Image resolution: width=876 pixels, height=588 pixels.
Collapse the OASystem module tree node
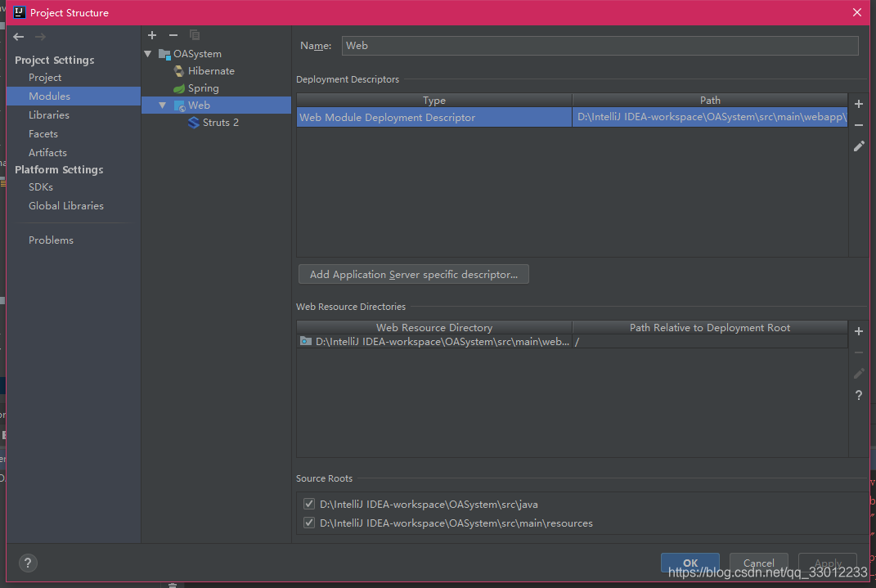148,54
